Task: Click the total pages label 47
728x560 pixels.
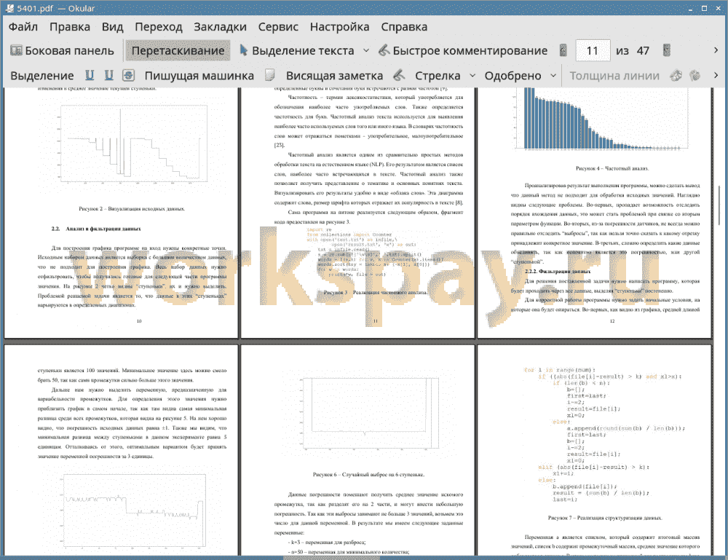Action: click(643, 51)
